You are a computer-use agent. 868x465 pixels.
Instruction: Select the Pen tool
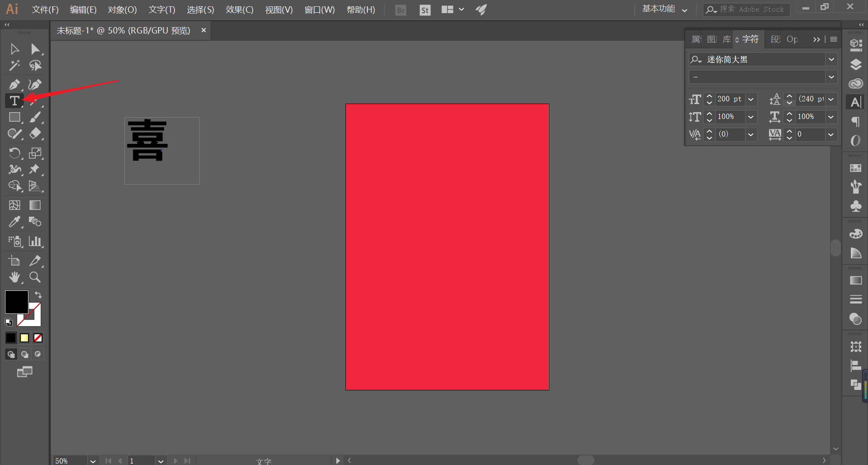tap(14, 84)
